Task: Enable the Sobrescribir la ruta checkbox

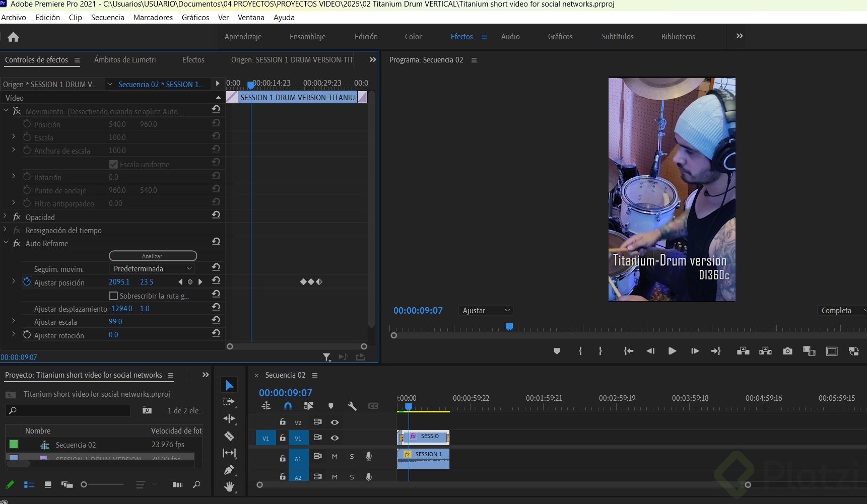Action: tap(113, 296)
